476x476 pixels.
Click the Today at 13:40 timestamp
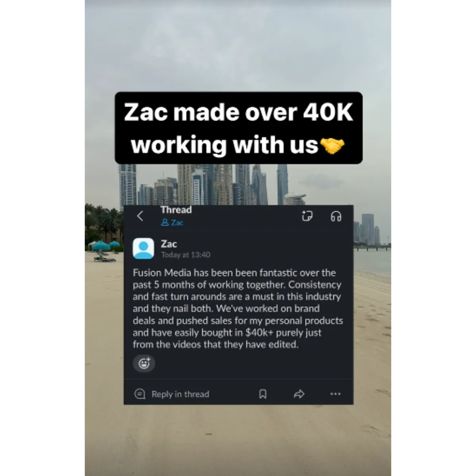tap(186, 255)
